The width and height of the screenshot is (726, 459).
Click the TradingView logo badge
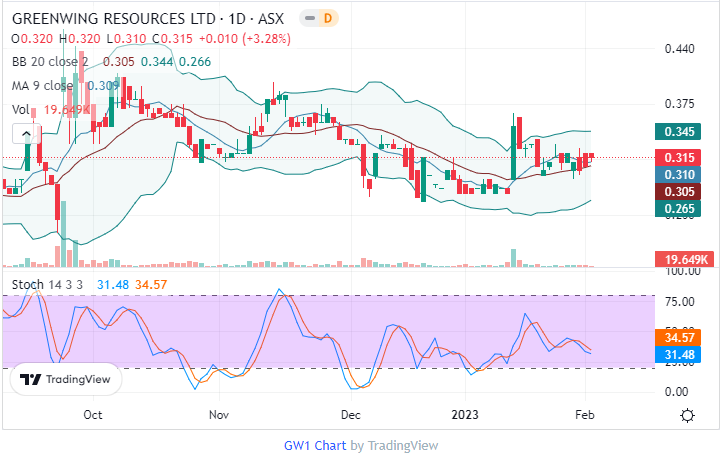[66, 380]
